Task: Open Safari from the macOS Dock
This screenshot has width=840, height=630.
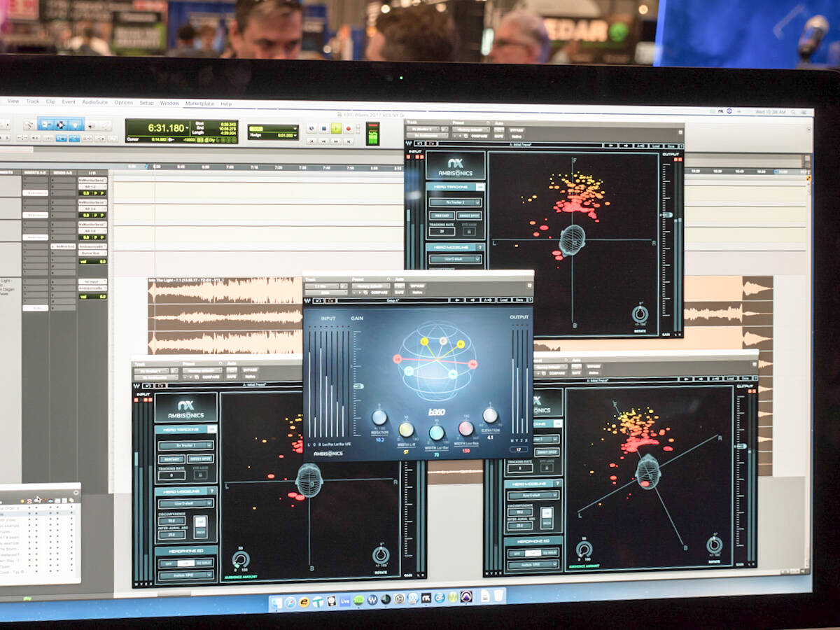Action: (290, 601)
